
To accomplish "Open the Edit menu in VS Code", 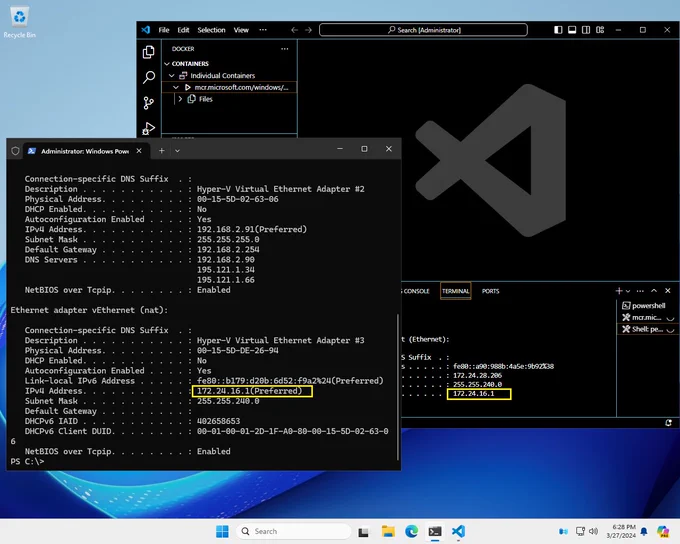I will click(x=183, y=30).
